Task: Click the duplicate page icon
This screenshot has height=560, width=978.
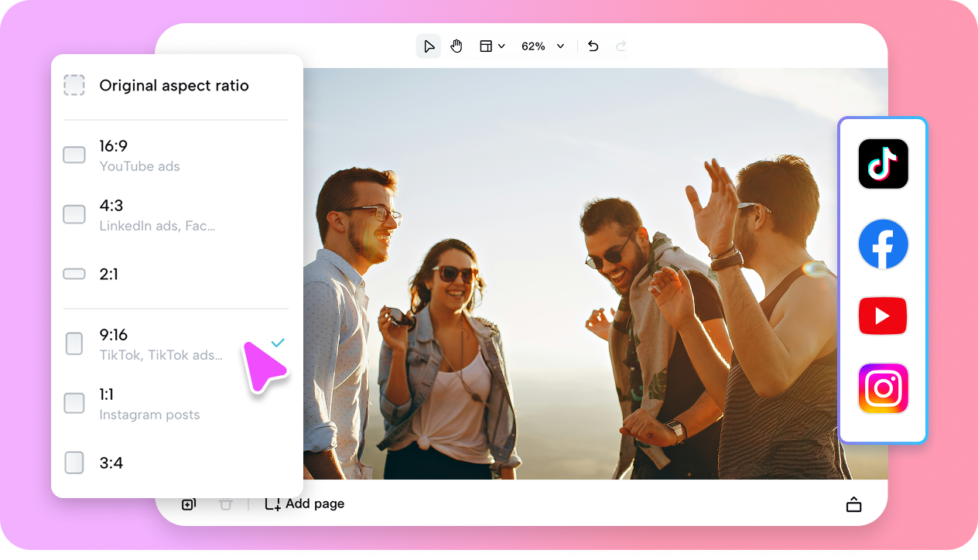Action: (x=189, y=504)
